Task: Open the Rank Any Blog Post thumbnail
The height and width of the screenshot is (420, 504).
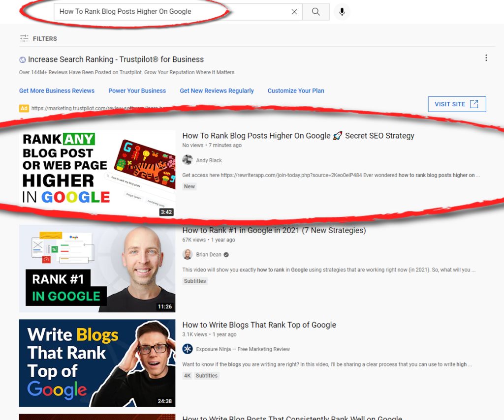Action: tap(97, 174)
